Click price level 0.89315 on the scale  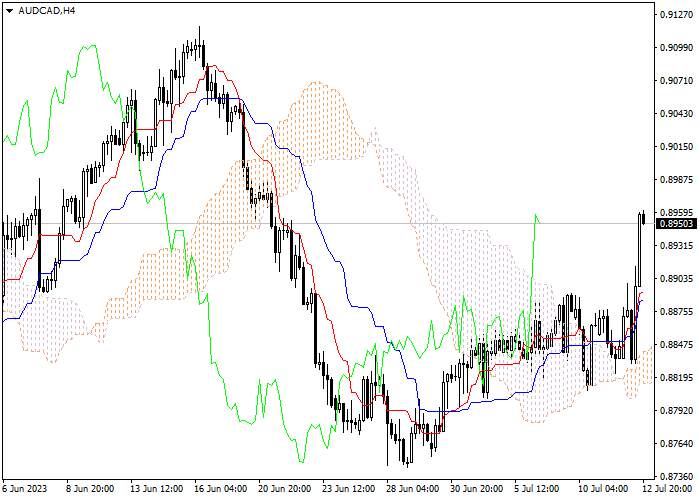pos(678,246)
